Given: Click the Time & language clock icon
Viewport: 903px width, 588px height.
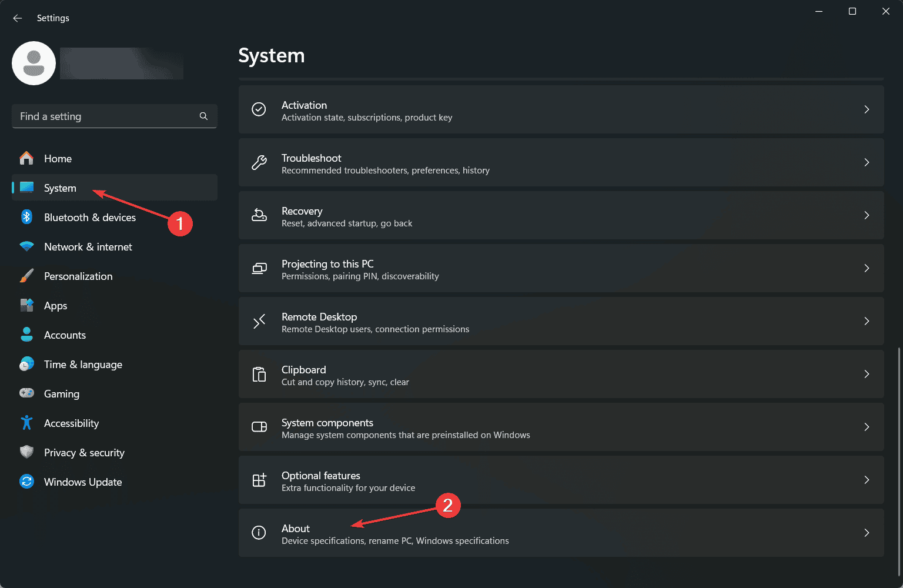Looking at the screenshot, I should click(x=26, y=364).
